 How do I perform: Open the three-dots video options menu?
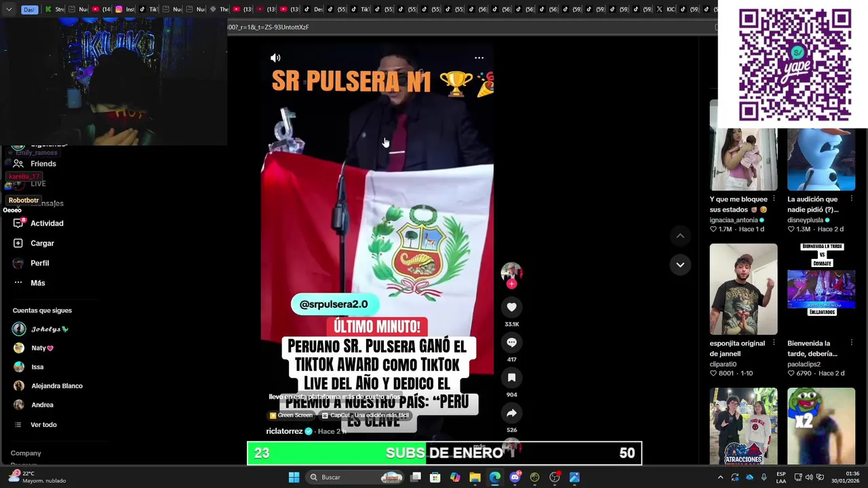pos(479,58)
